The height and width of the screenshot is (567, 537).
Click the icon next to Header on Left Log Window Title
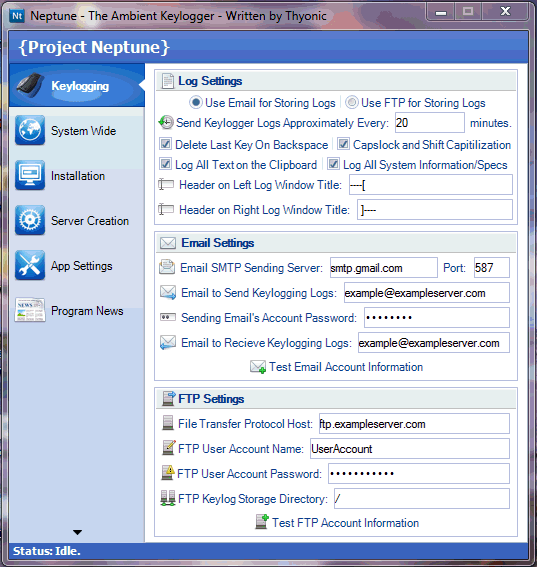pyautogui.click(x=166, y=184)
